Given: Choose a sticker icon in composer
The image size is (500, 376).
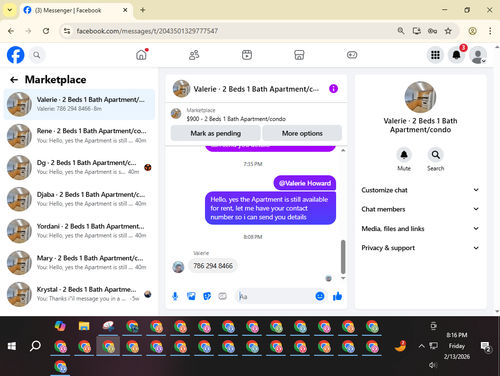Looking at the screenshot, I should 207,296.
